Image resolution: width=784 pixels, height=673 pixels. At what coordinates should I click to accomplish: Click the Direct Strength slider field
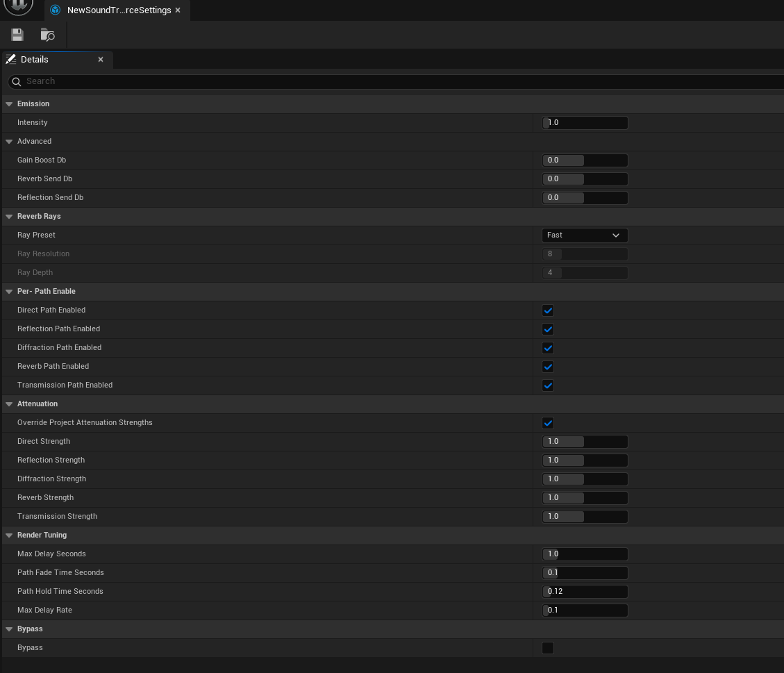click(x=585, y=442)
